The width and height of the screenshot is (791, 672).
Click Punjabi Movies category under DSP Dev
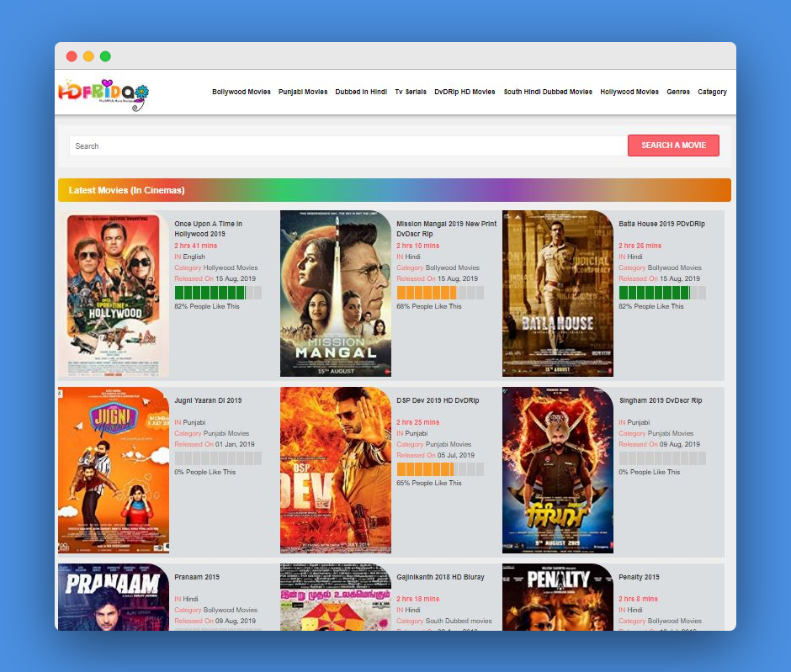(x=449, y=445)
